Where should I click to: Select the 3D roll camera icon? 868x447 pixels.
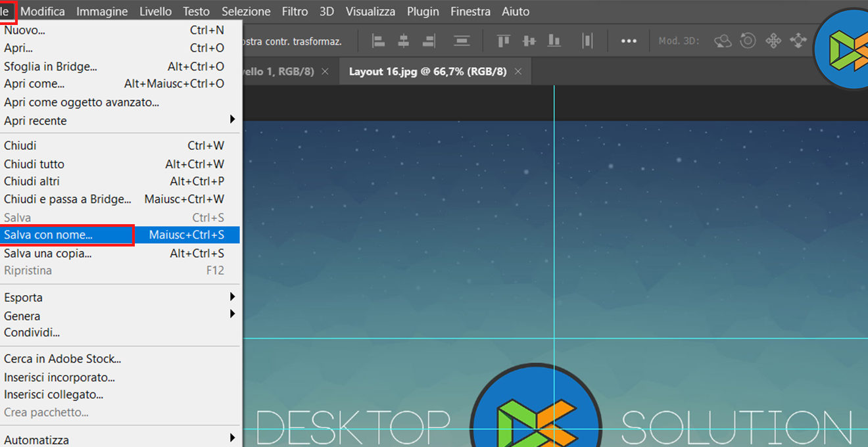[x=748, y=41]
